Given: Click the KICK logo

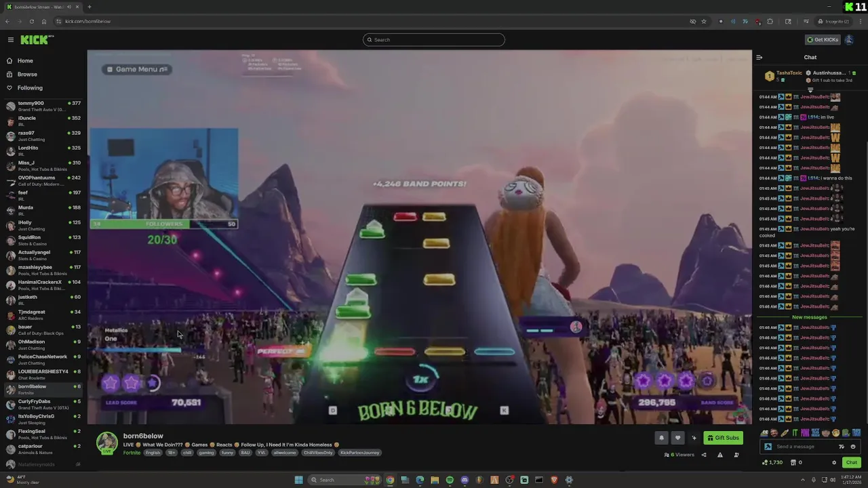Looking at the screenshot, I should click(x=34, y=40).
